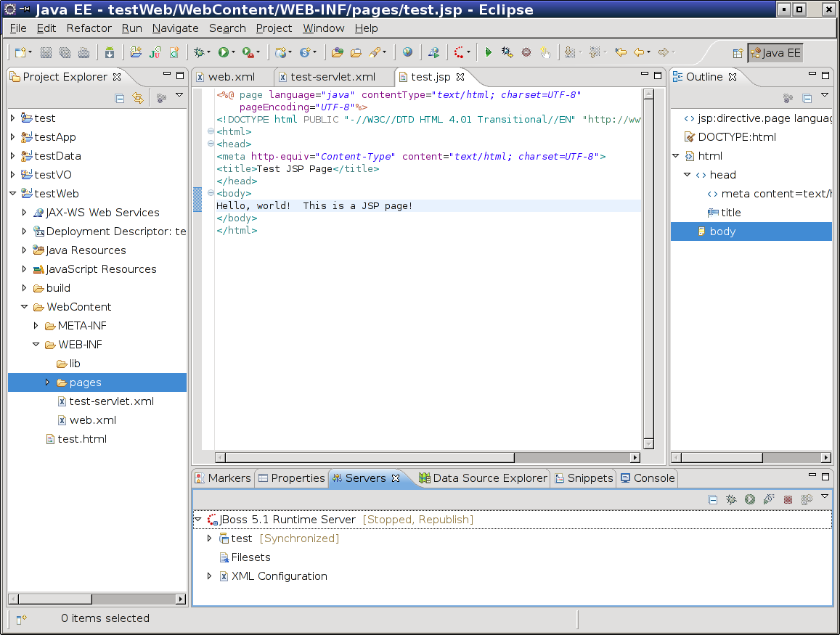Click the editor horizontal scrollbar thumb
The image size is (840, 635).
coord(370,458)
